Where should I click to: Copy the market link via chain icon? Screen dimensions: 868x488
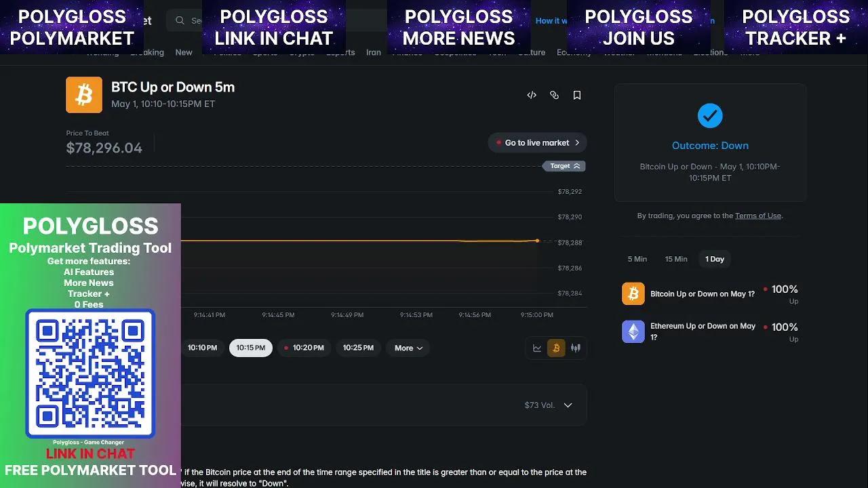pos(554,96)
